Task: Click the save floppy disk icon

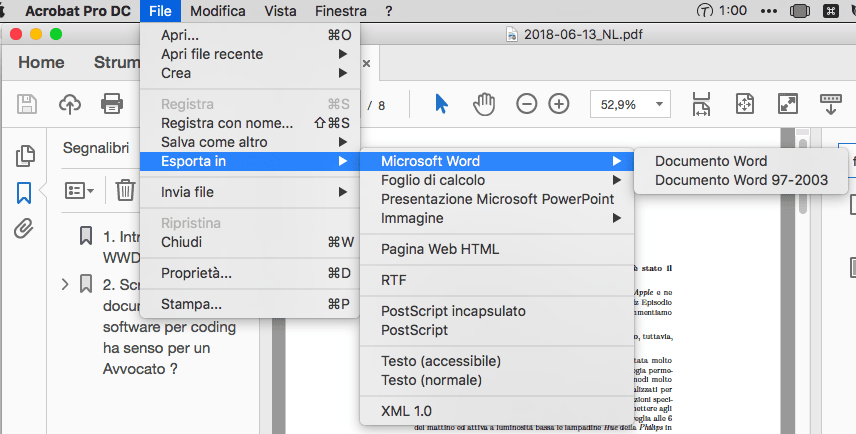Action: [27, 104]
